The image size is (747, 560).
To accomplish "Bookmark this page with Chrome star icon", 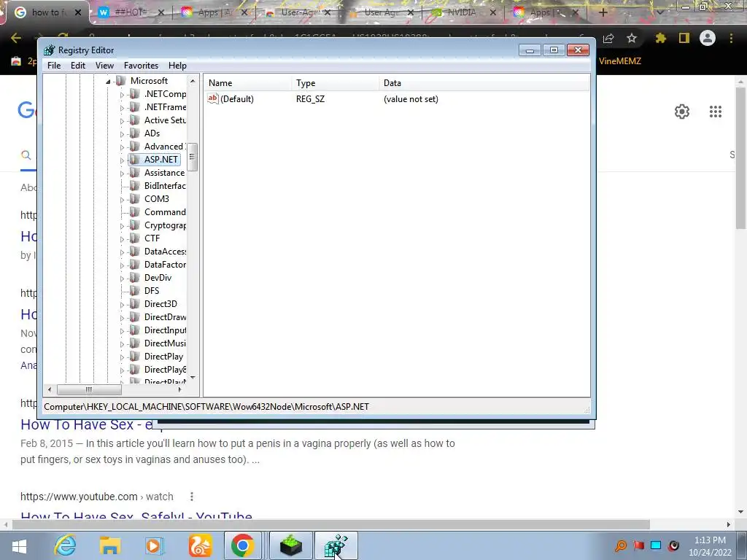I will click(x=632, y=38).
